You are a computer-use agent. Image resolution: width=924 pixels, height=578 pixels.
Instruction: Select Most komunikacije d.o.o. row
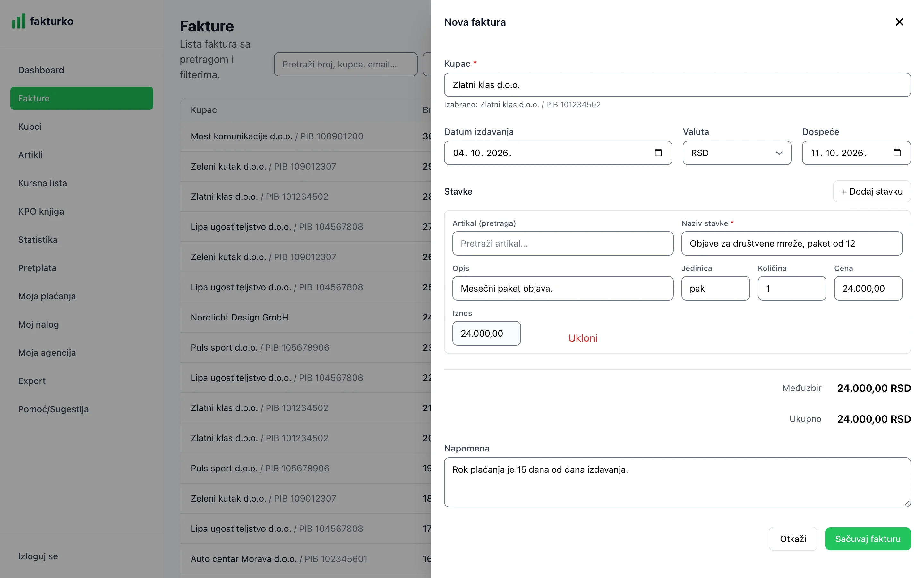pos(305,136)
